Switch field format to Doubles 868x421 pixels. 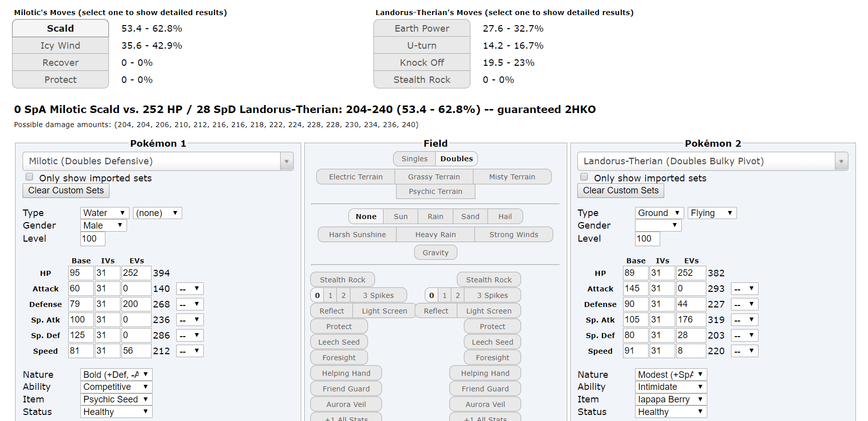click(x=456, y=159)
